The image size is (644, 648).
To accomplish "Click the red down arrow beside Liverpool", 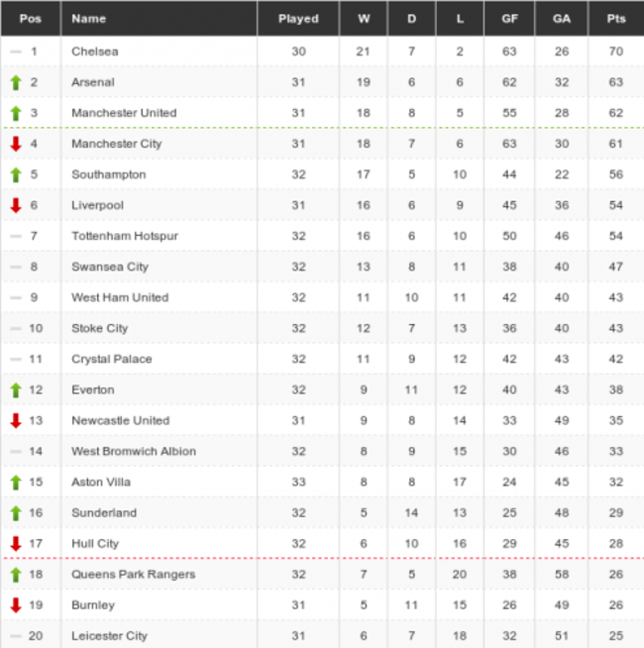I will tap(15, 206).
